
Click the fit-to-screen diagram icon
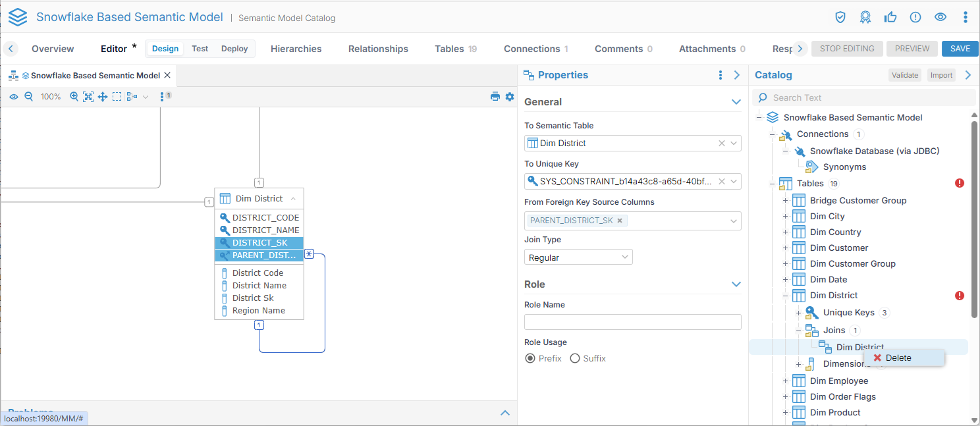point(88,97)
